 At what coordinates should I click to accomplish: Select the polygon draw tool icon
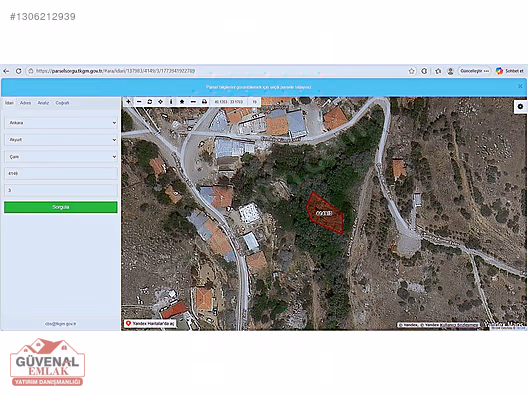(182, 101)
